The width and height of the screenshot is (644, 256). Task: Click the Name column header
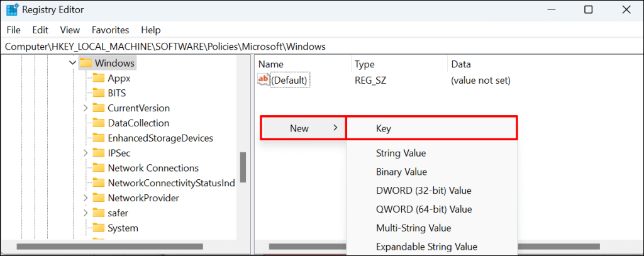(272, 64)
